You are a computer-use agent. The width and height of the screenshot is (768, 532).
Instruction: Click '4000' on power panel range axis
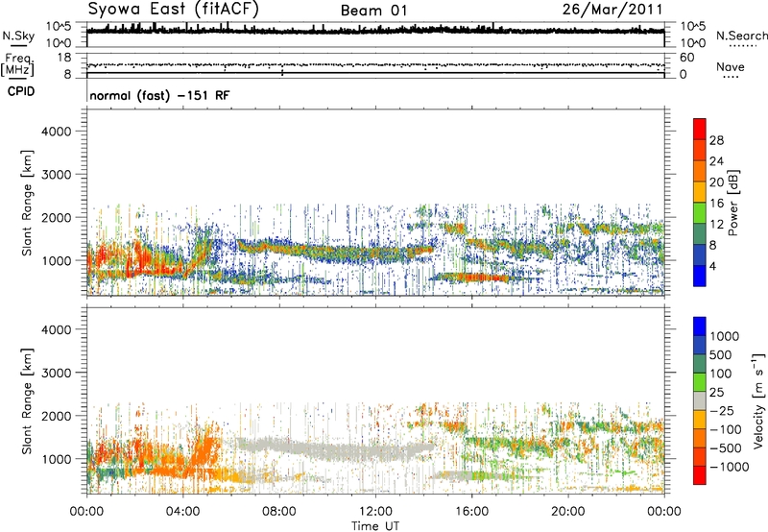point(57,132)
